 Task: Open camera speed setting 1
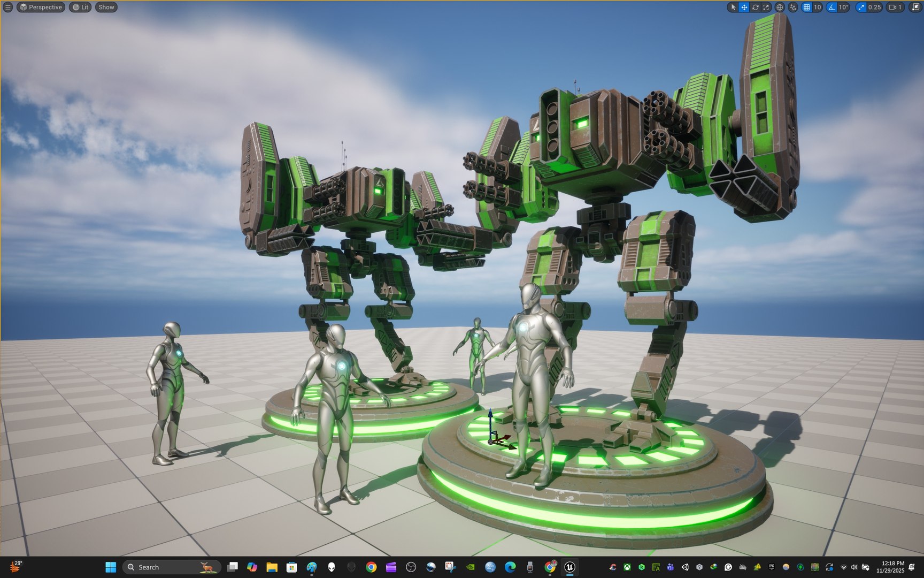tap(895, 7)
